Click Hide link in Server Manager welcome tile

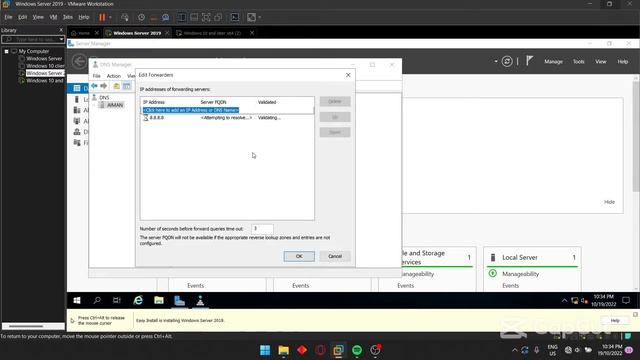[x=609, y=202]
